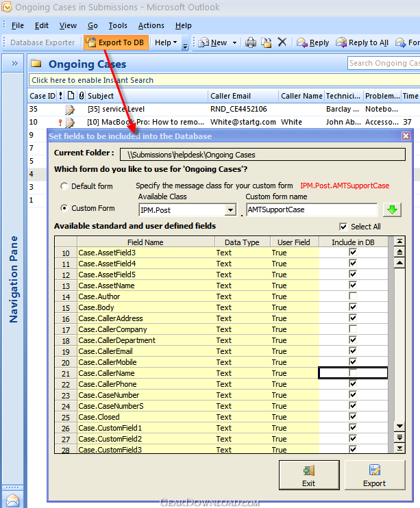Click the Reply envelope icon
420x508 pixels.
click(x=302, y=42)
